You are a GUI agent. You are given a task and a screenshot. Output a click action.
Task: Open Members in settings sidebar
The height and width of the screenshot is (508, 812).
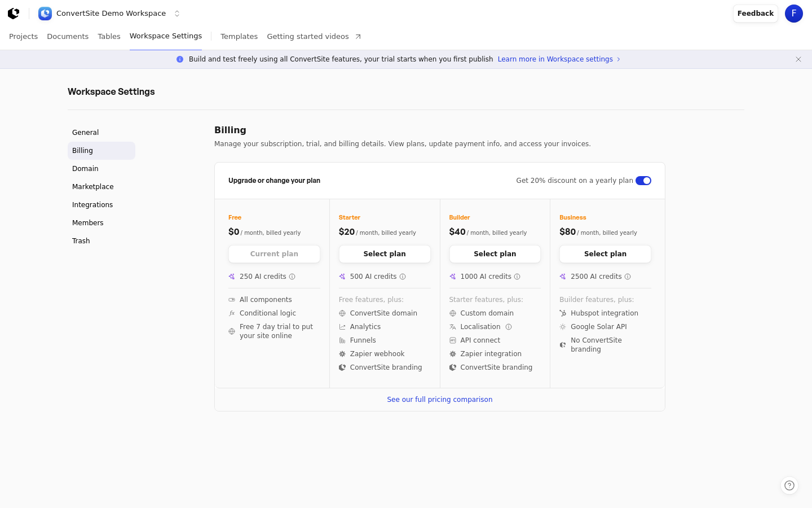point(101,223)
